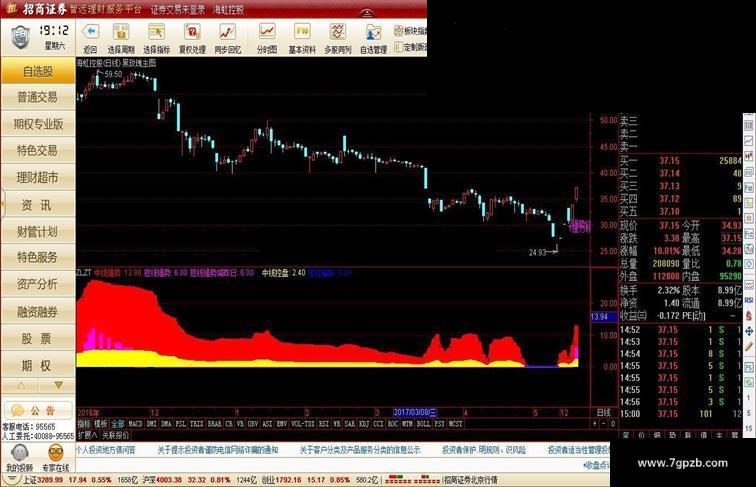This screenshot has width=756, height=487.
Task: Click the shield security icon
Action: (x=20, y=38)
